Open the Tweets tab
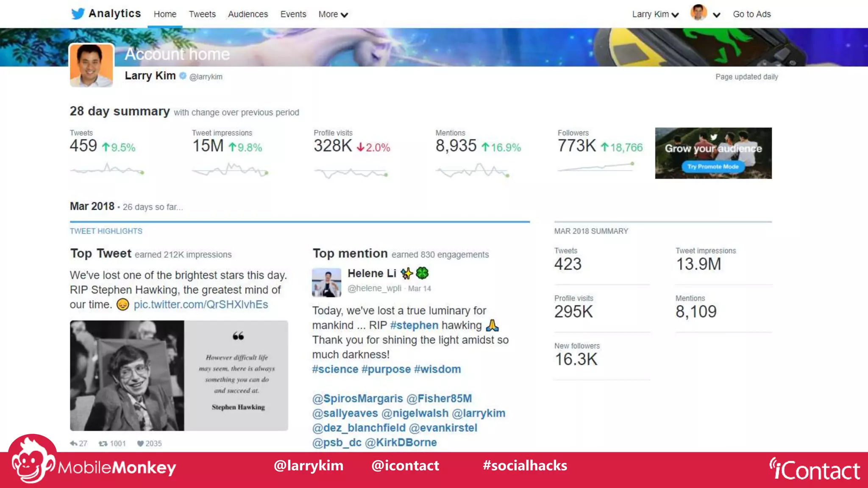 point(202,14)
